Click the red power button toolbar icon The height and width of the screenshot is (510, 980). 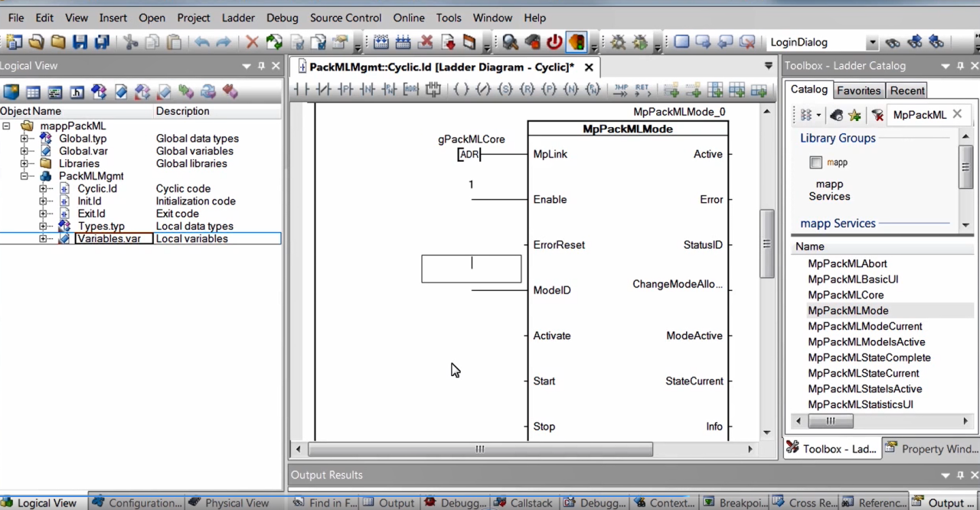click(x=554, y=42)
